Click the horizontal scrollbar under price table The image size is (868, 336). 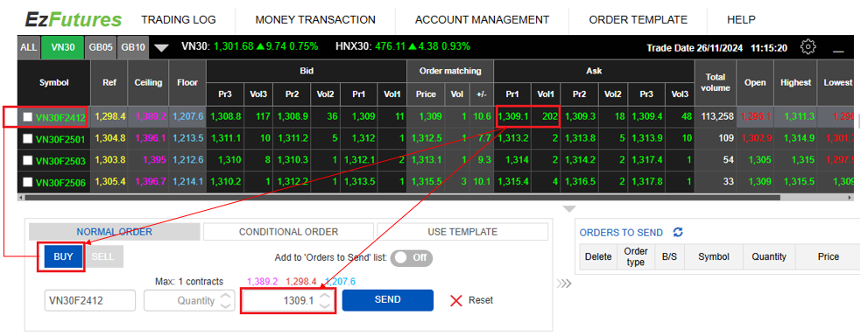399,197
